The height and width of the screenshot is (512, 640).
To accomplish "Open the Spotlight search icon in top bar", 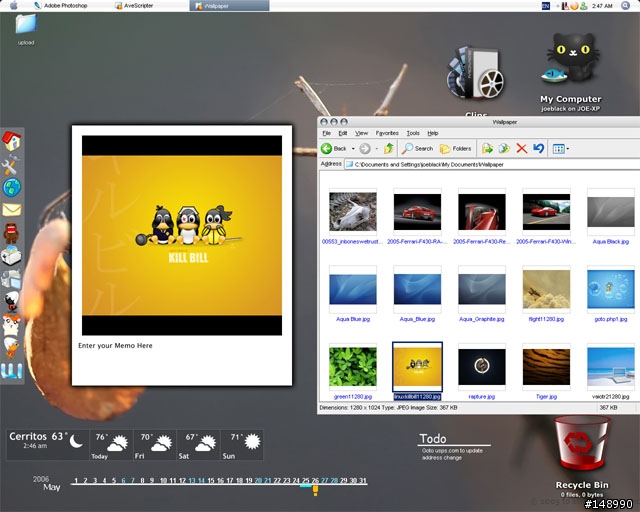I will click(625, 5).
